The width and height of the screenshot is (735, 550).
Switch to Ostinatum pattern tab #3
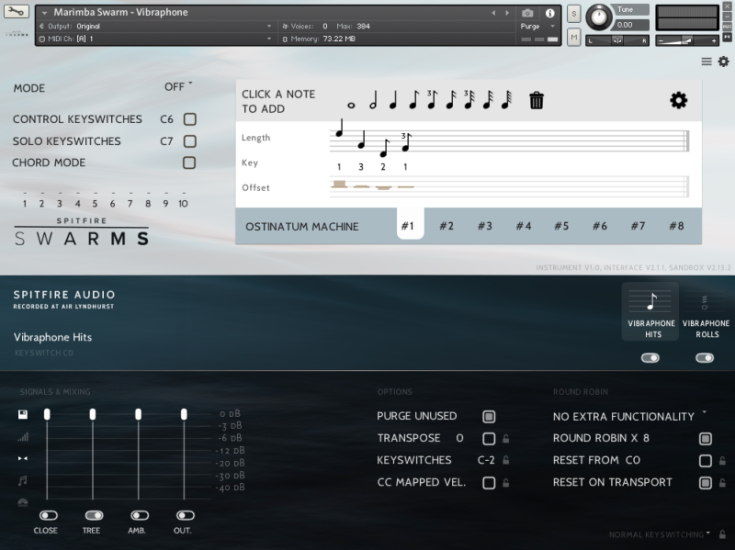click(x=485, y=226)
